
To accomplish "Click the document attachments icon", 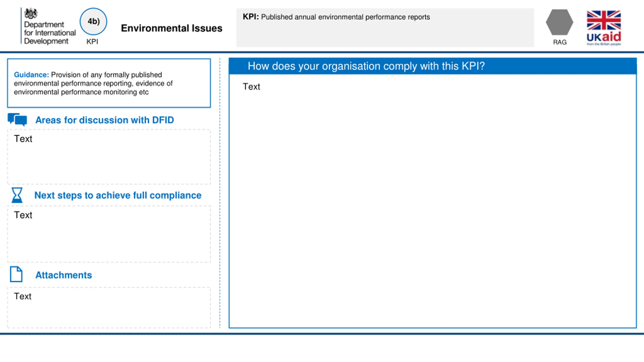I will coord(16,274).
